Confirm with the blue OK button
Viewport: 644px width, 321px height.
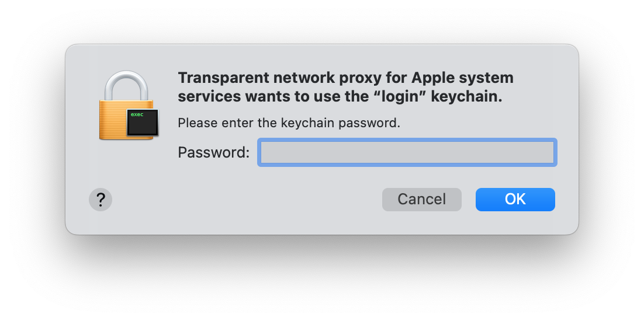(x=515, y=200)
